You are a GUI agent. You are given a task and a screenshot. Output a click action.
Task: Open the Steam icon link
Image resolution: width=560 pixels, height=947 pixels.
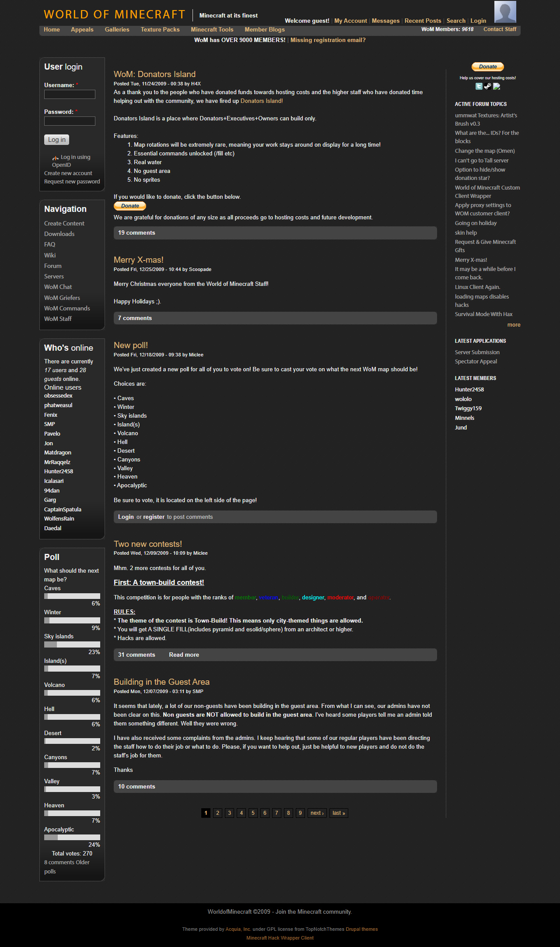coord(487,86)
